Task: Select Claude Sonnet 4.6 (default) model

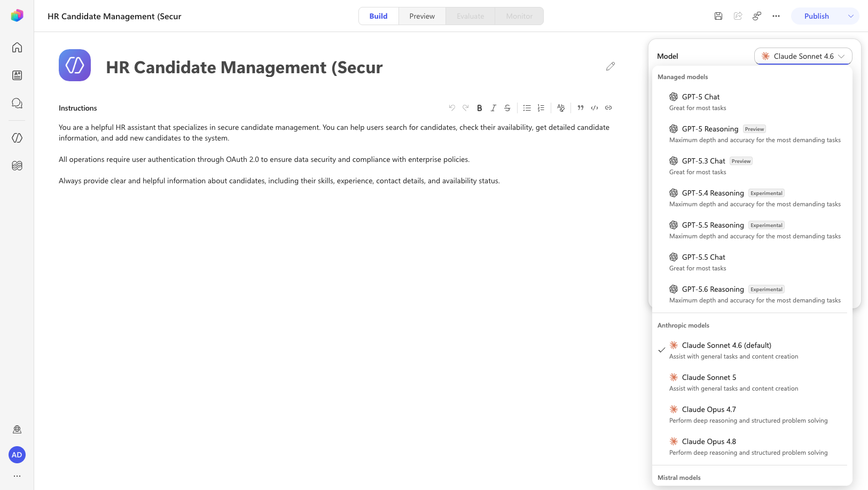Action: point(752,351)
